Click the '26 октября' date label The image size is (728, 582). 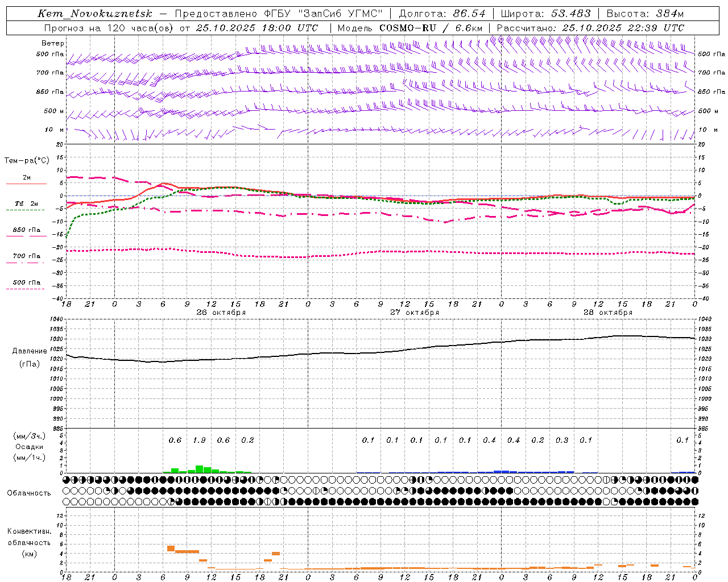click(221, 313)
